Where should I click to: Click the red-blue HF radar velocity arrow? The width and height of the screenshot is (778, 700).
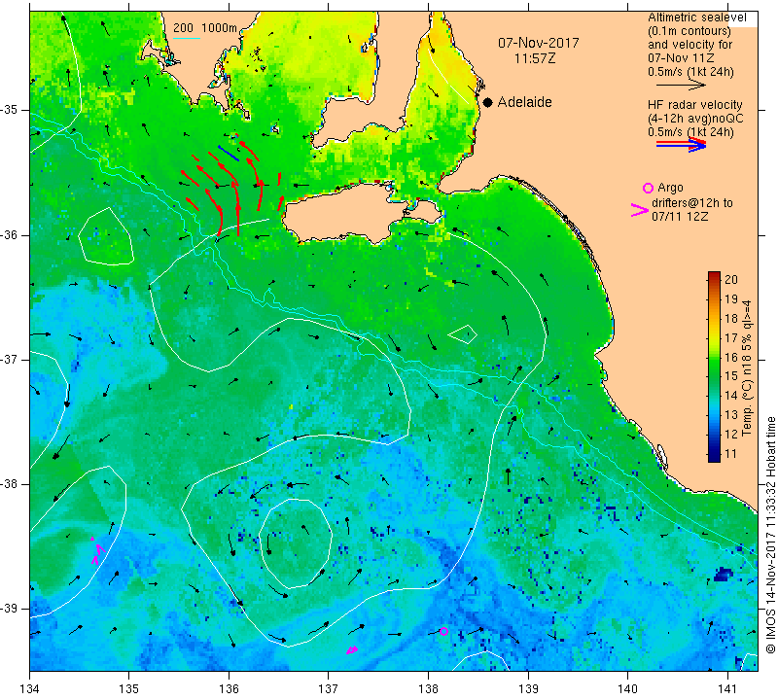point(681,145)
